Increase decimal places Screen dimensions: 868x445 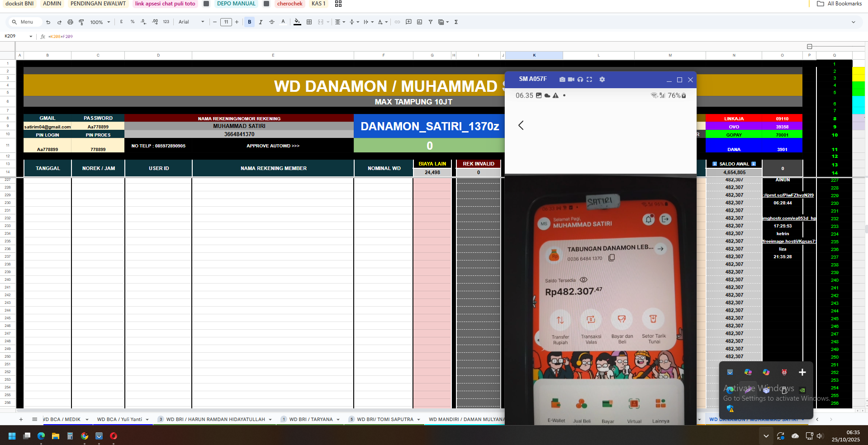(x=155, y=22)
